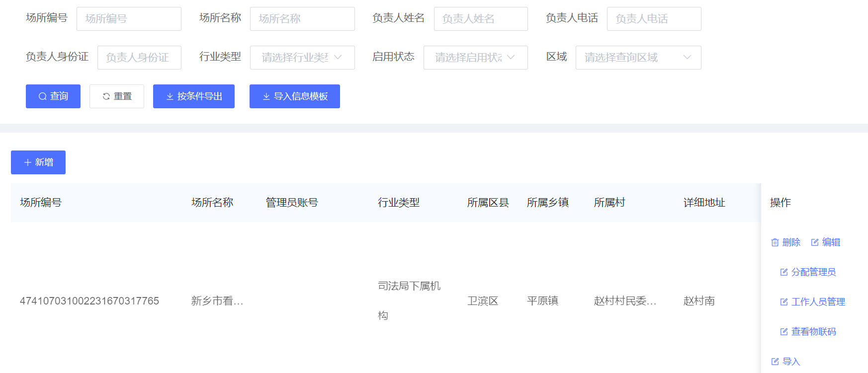Viewport: 868px width, 373px height.
Task: Click the 编辑 edit icon
Action: click(x=815, y=242)
